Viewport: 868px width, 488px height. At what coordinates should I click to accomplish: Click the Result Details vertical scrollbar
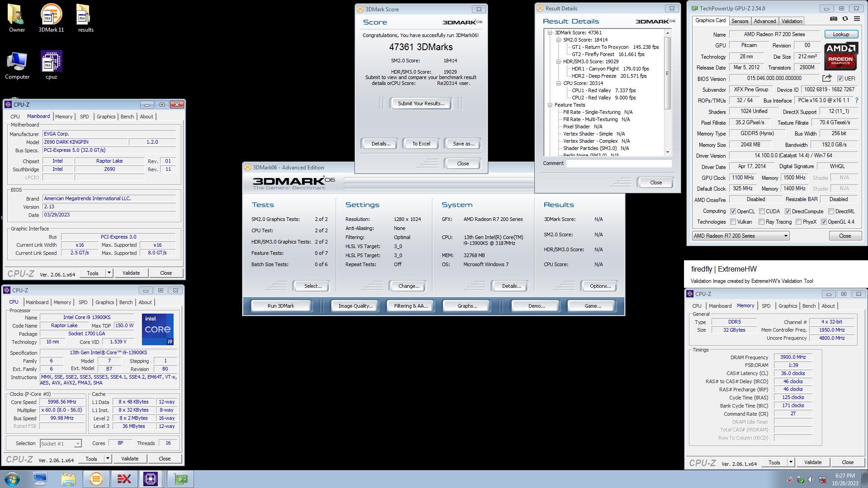(667, 92)
